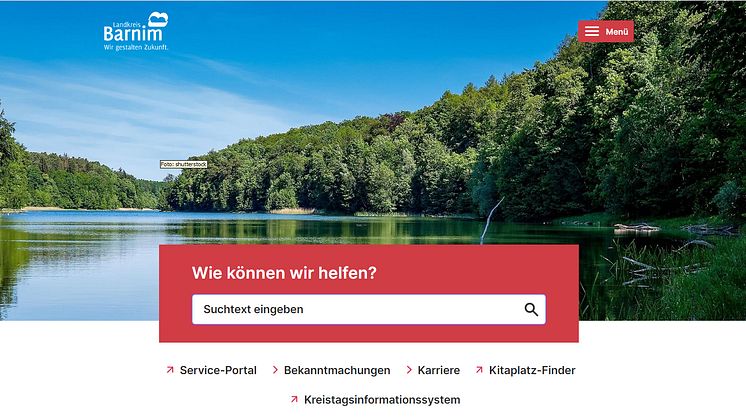Click the arrow icon beside Service-Portal
This screenshot has height=420, width=746.
(x=170, y=370)
